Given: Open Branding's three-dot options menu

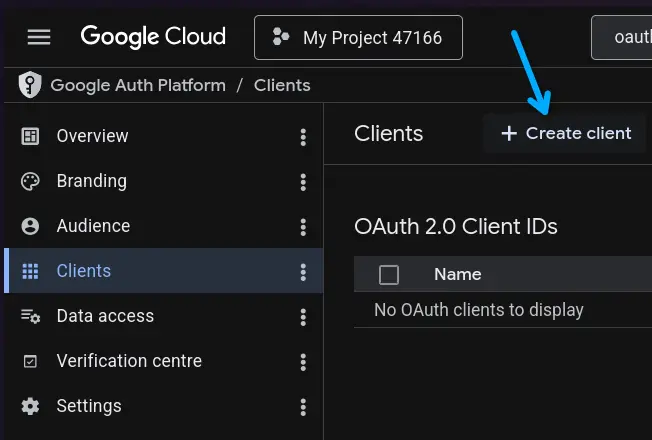Looking at the screenshot, I should (x=303, y=182).
